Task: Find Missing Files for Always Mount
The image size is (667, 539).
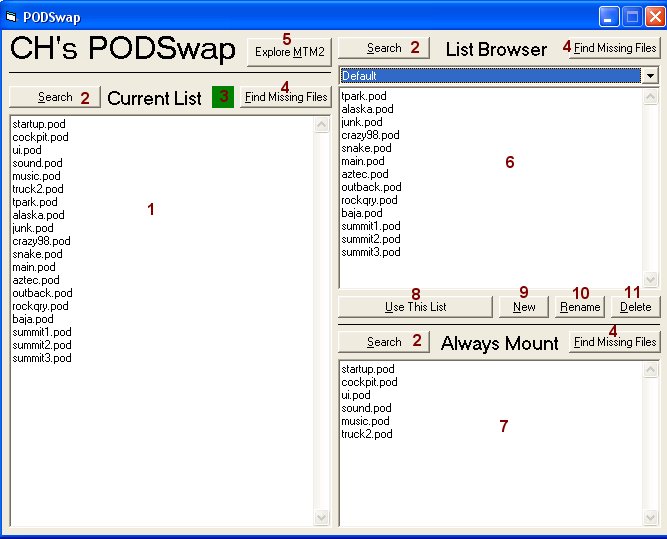Action: tap(615, 342)
